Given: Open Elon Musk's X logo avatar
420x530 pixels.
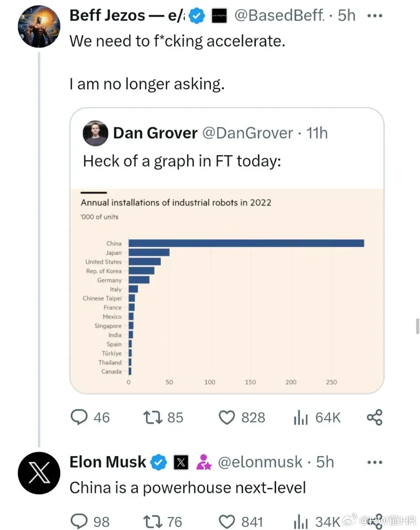Looking at the screenshot, I should pos(39,473).
